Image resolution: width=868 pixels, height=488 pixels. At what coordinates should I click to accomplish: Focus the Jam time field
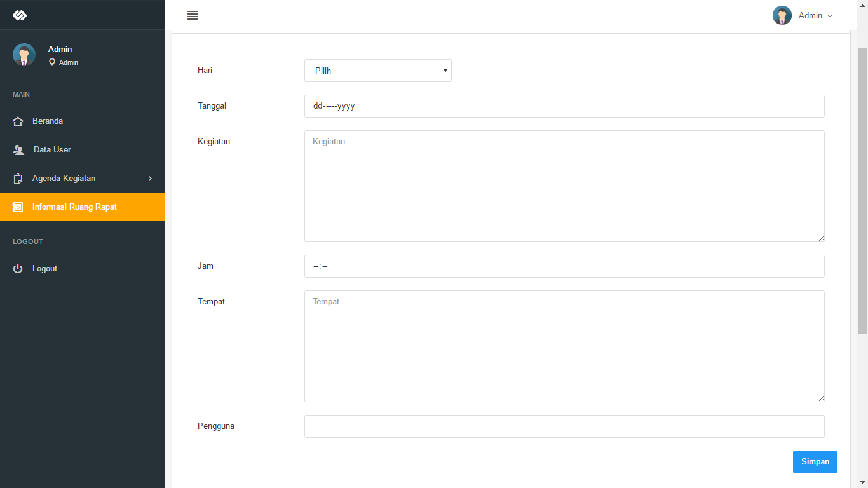(564, 266)
